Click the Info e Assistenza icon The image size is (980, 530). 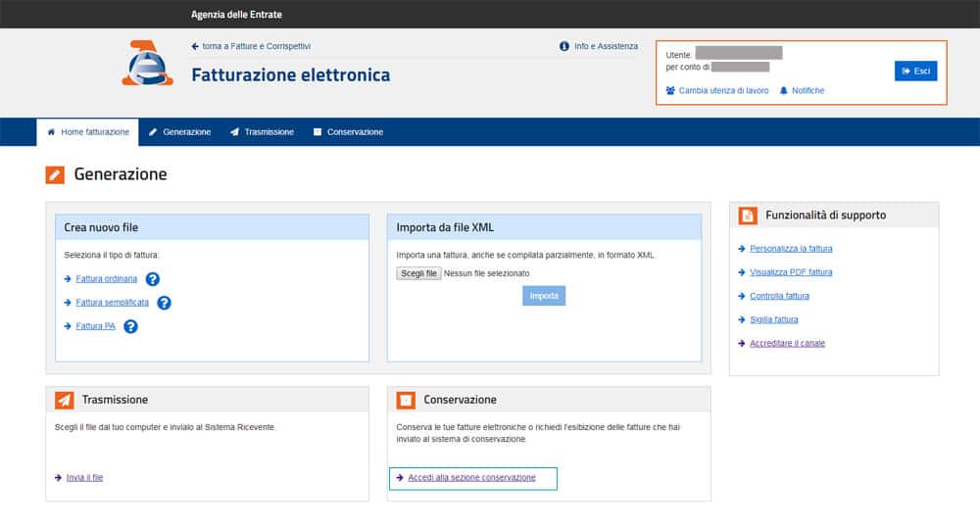point(564,46)
